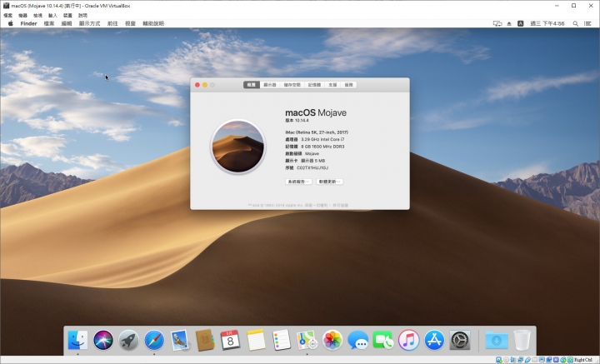The height and width of the screenshot is (364, 600).
Task: Open System Preferences gear in Dock
Action: (x=459, y=340)
